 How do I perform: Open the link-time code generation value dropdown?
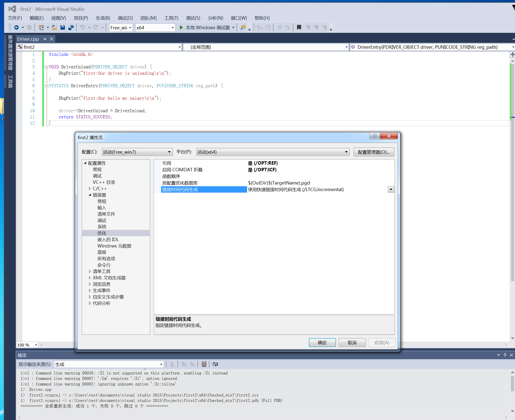click(391, 189)
